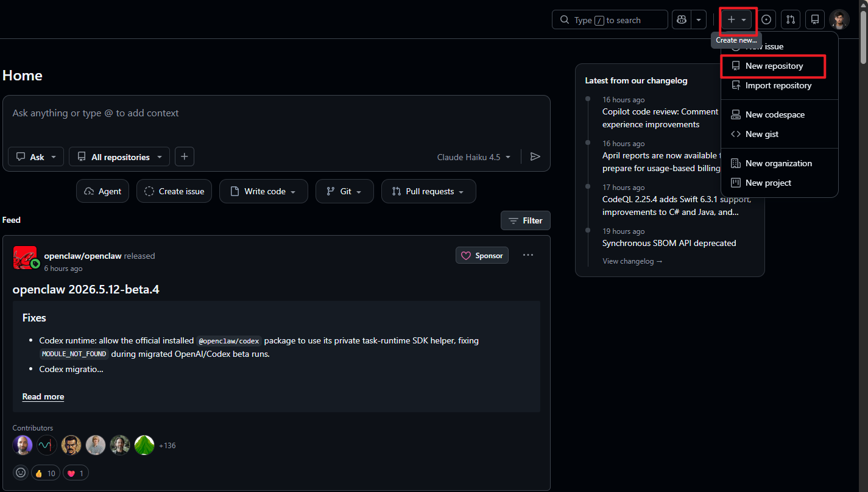The width and height of the screenshot is (868, 492).
Task: Click the plus Create new button
Action: (x=737, y=20)
